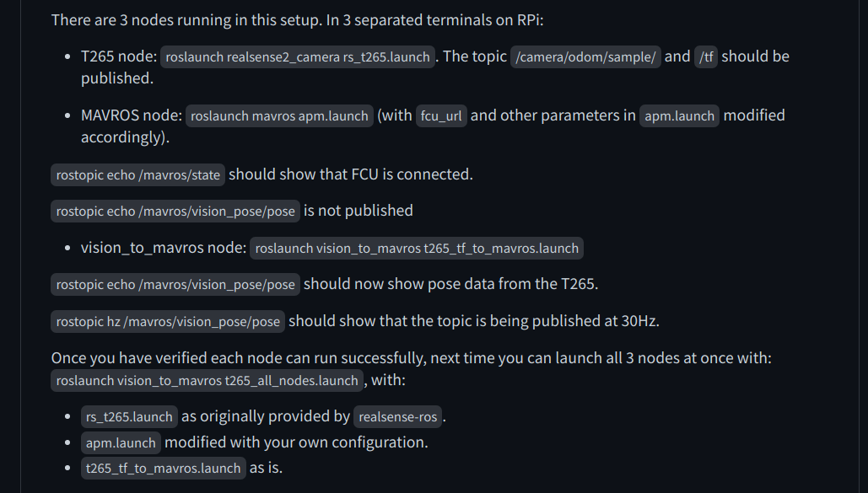The height and width of the screenshot is (493, 868).
Task: Click apm.launch in the bottom list
Action: click(x=121, y=442)
